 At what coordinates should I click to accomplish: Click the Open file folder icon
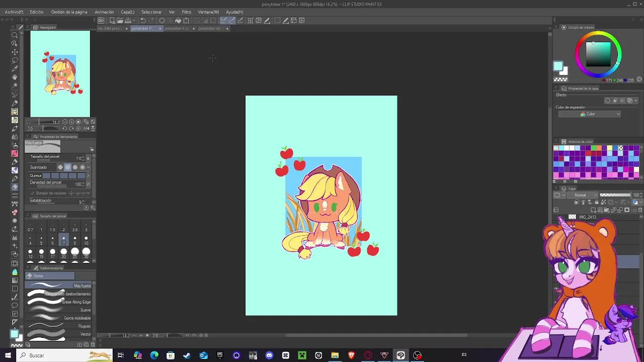click(x=120, y=21)
